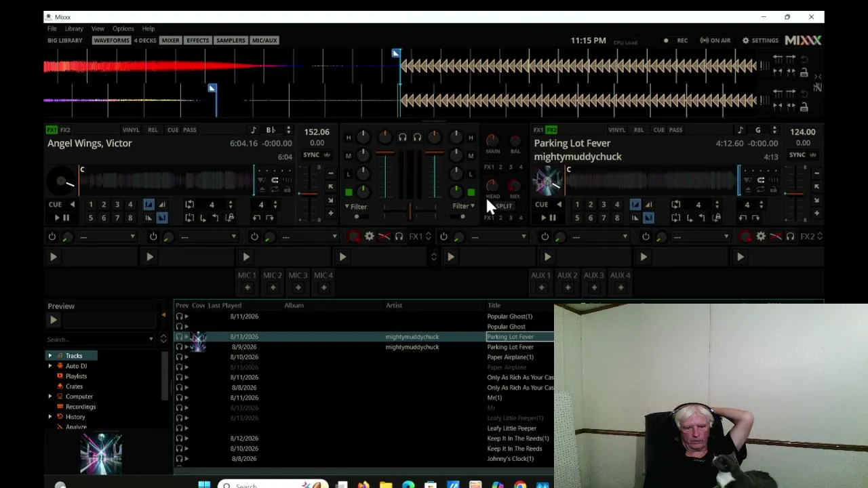This screenshot has height=488, width=868.
Task: Open Playlists in library sidebar
Action: tap(76, 376)
